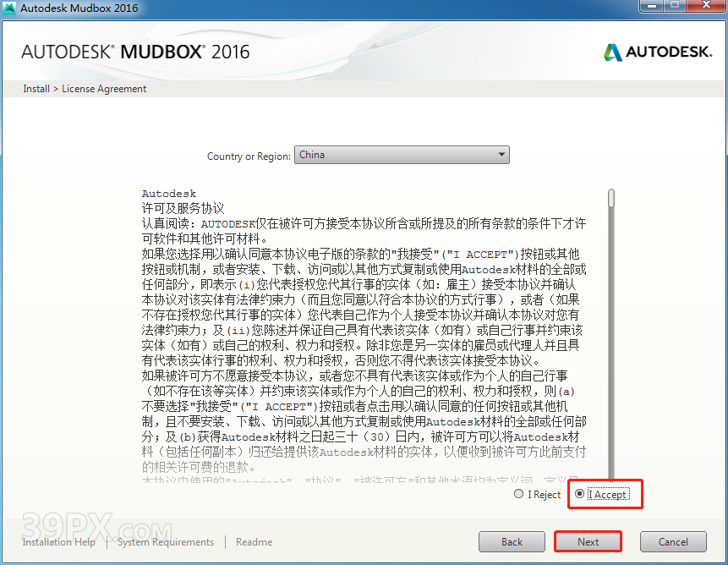Select the I Accept radio button

point(579,494)
